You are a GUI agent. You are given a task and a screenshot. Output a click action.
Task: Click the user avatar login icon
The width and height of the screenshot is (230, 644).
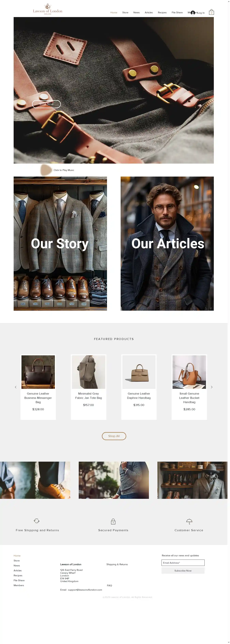pos(193,13)
